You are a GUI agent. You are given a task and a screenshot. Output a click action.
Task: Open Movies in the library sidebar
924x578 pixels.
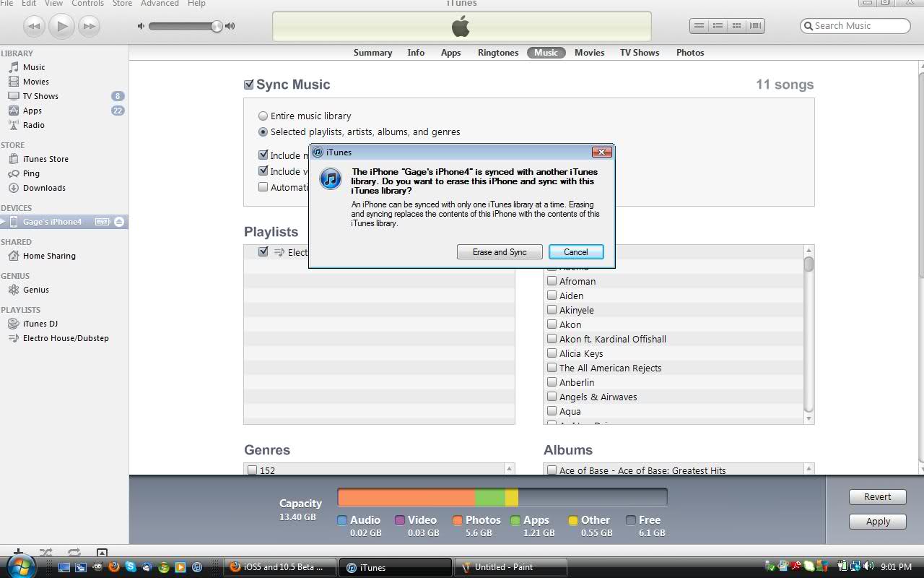(x=36, y=82)
